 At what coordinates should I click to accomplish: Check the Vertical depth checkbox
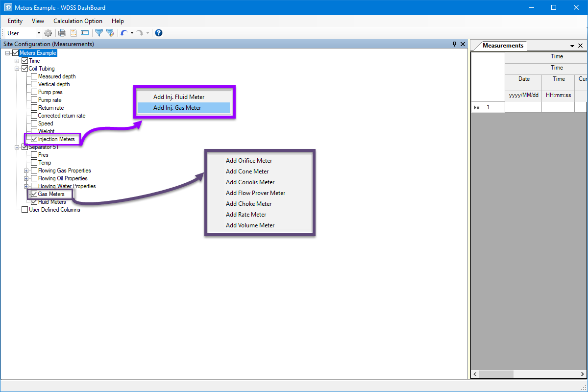pyautogui.click(x=34, y=84)
